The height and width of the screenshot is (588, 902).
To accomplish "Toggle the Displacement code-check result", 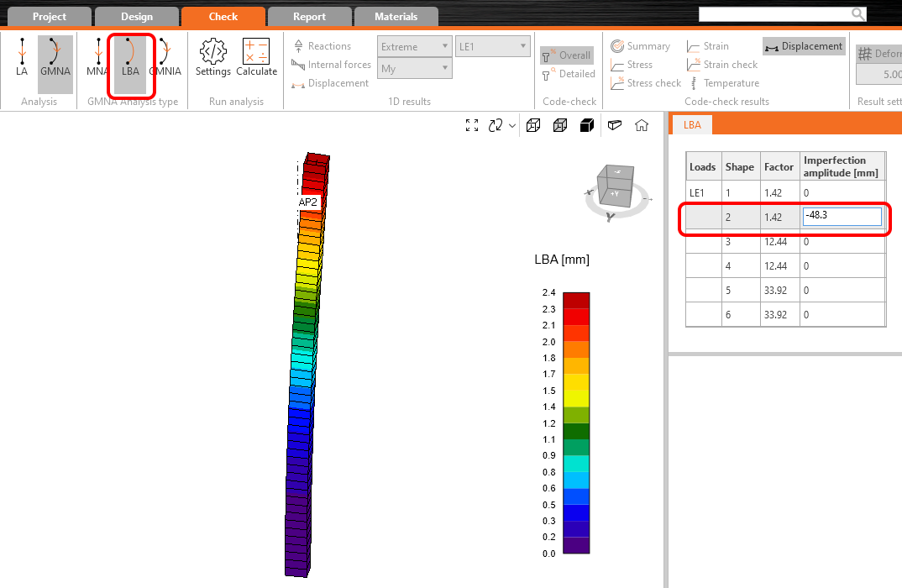I will [804, 46].
